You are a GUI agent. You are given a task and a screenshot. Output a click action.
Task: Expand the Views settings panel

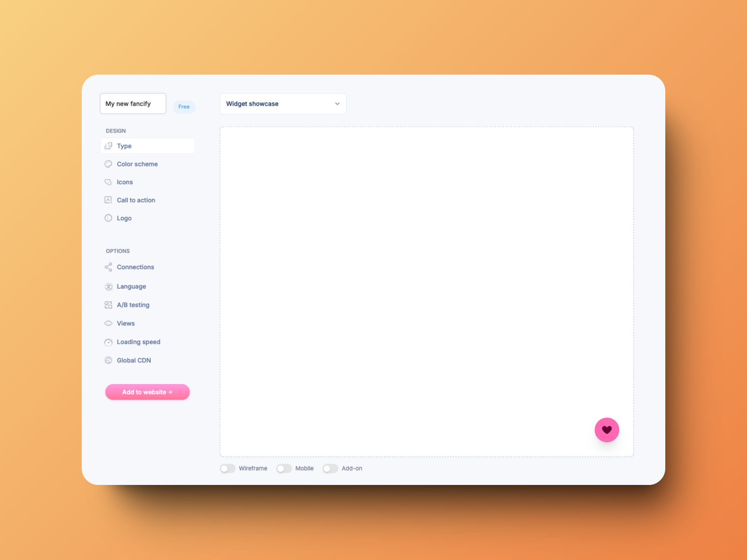[x=125, y=323]
